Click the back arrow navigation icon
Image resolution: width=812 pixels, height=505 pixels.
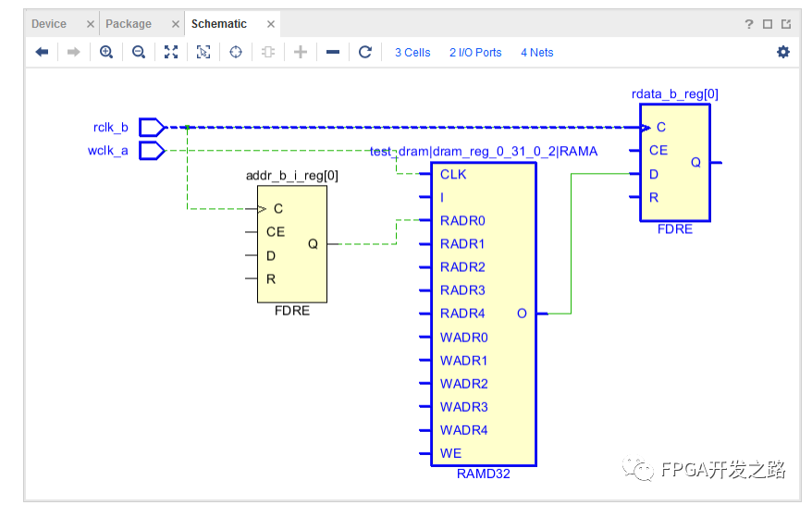[42, 53]
